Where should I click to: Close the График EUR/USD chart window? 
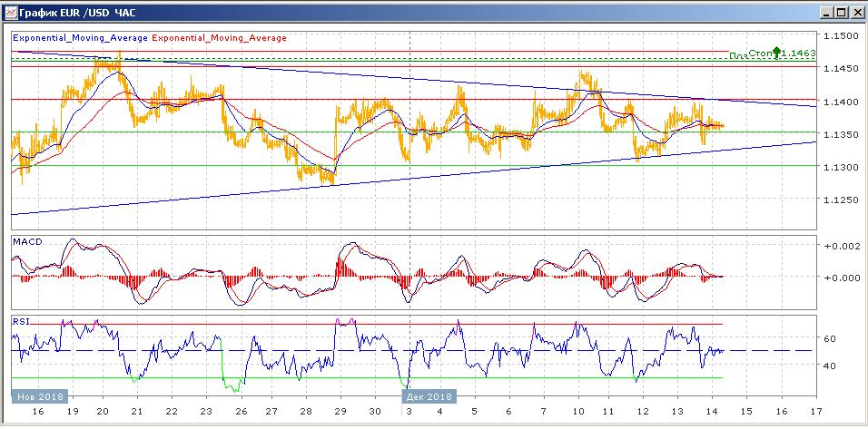point(855,12)
